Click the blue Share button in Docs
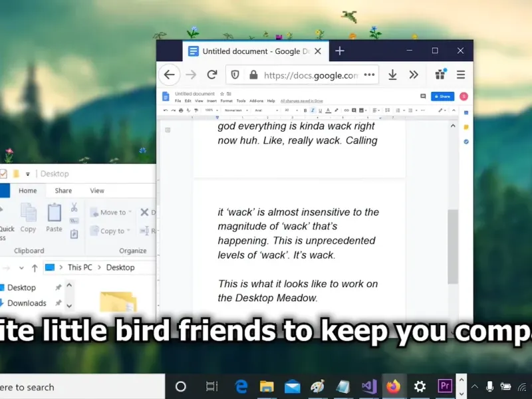Screen dimensions: 532x399 [442, 96]
